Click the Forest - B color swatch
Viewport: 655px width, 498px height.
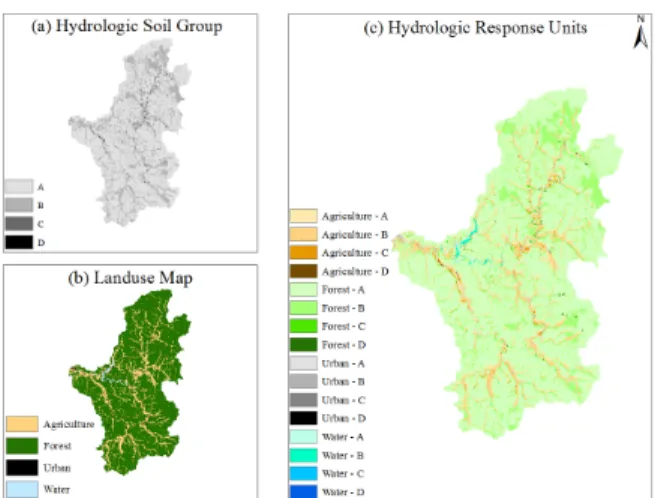[304, 308]
